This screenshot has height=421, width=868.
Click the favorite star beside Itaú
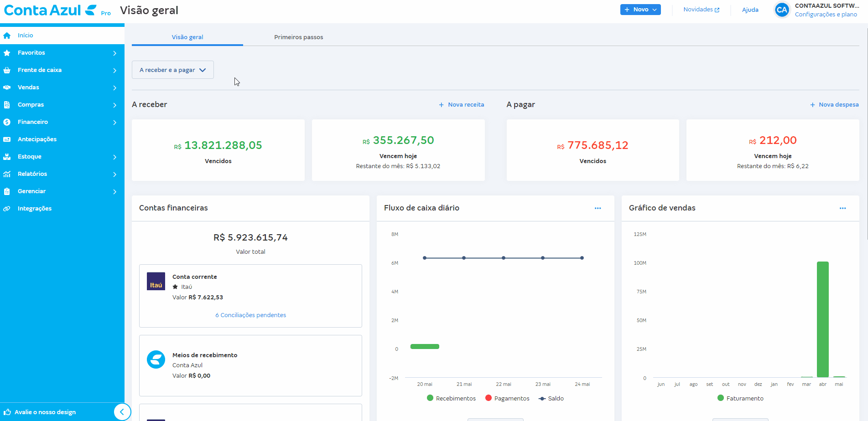coord(175,287)
